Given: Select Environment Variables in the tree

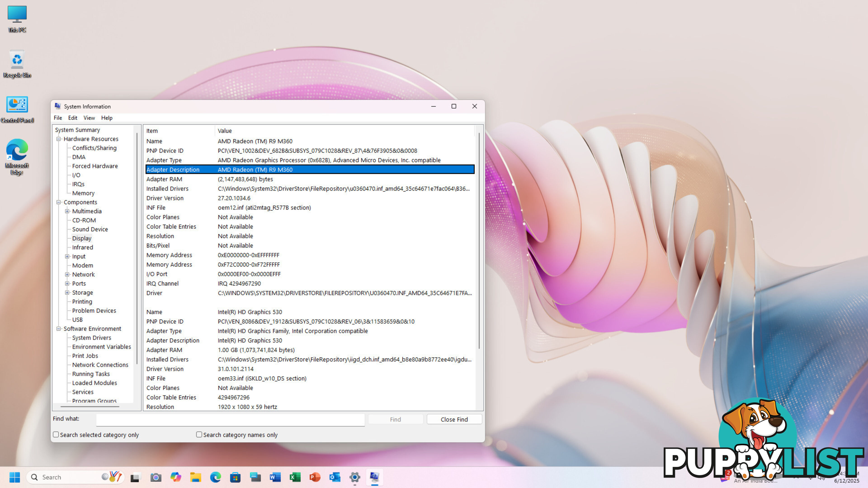Looking at the screenshot, I should (101, 347).
